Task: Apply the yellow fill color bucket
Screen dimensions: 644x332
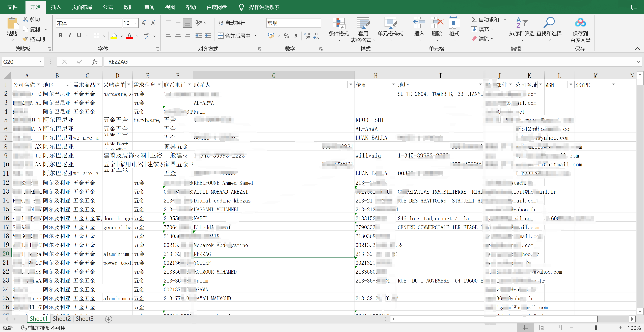Action: click(x=114, y=36)
